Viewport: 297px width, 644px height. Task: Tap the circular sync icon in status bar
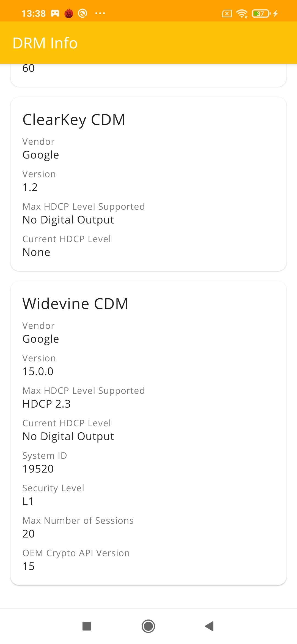[82, 13]
